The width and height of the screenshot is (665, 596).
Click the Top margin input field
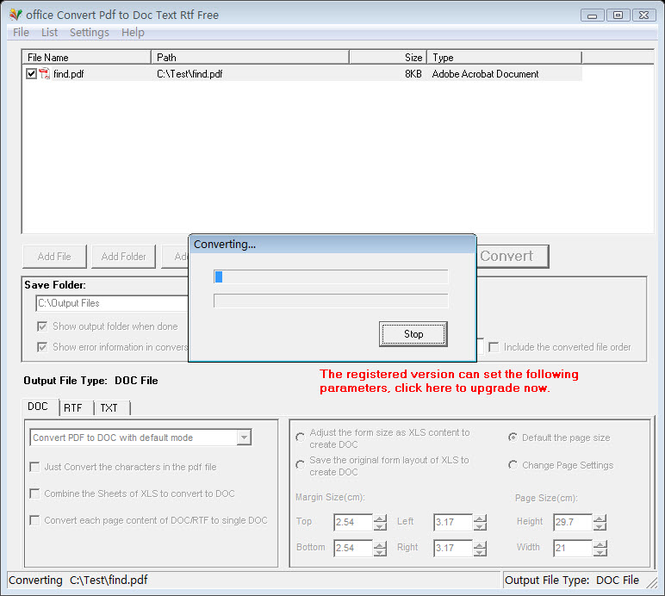pos(353,522)
